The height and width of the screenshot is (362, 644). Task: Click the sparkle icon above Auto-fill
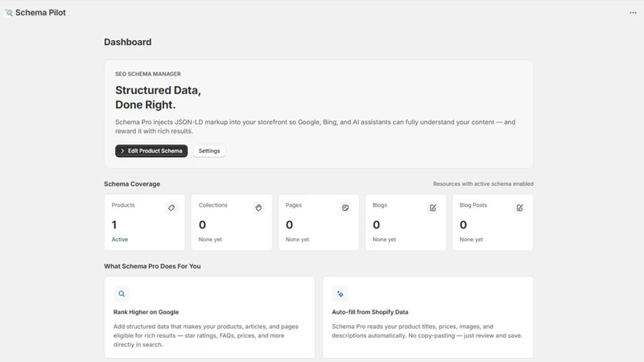[x=340, y=294]
